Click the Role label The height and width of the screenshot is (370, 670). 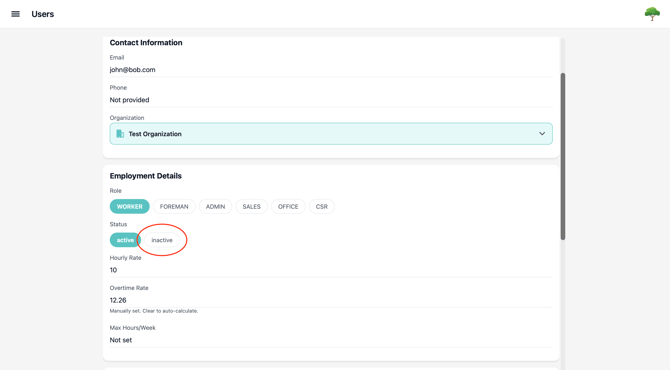tap(115, 191)
